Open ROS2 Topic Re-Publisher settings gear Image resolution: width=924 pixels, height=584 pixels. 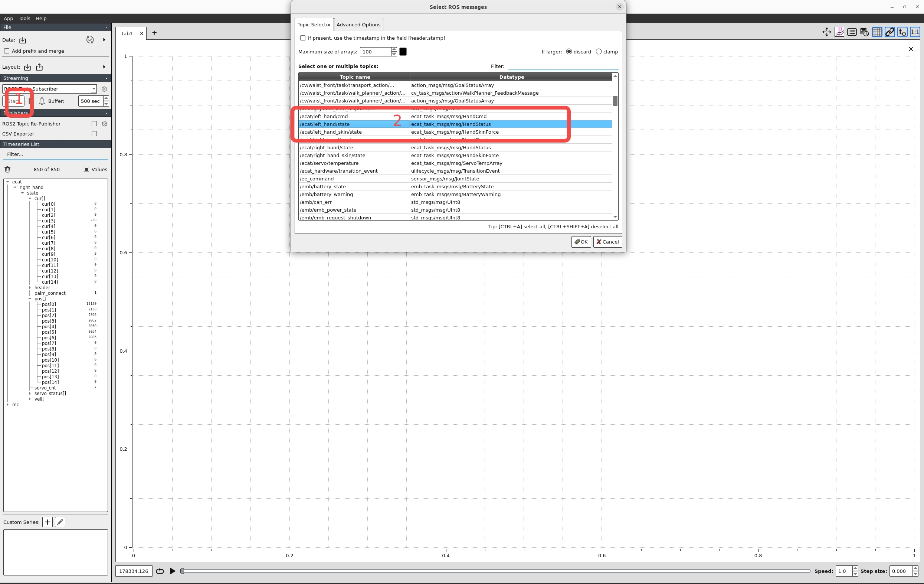(x=105, y=124)
